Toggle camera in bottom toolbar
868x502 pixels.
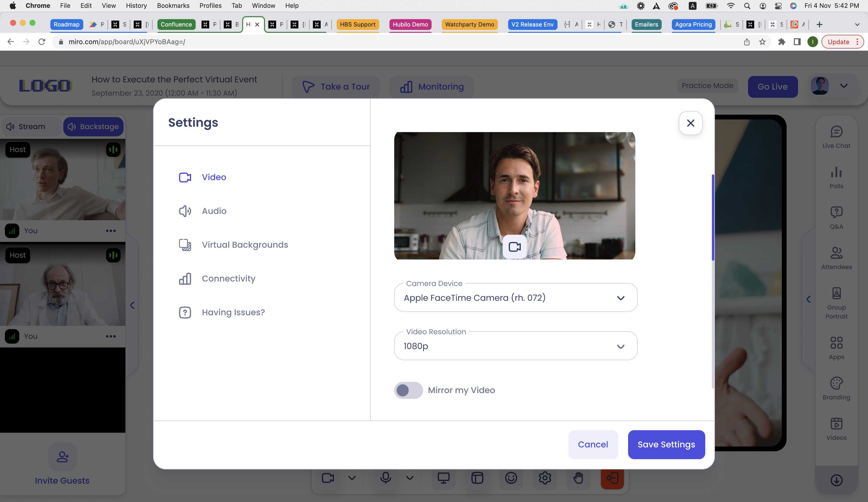(x=328, y=478)
